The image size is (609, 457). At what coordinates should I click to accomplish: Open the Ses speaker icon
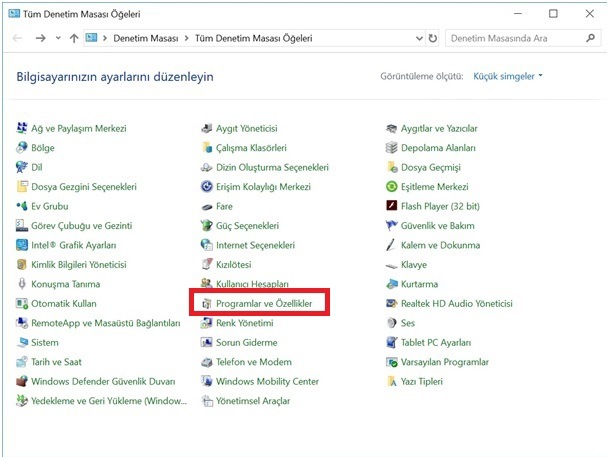point(392,323)
